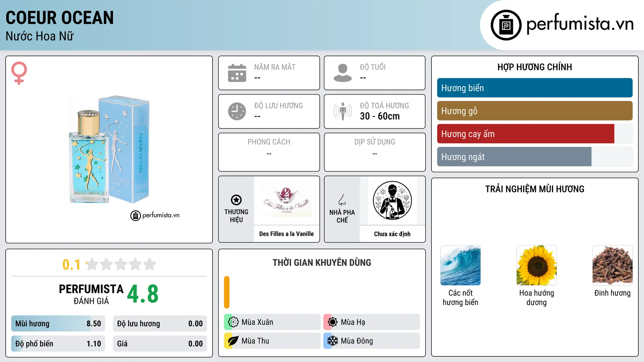Click the Hương ngát accord bar

point(535,156)
